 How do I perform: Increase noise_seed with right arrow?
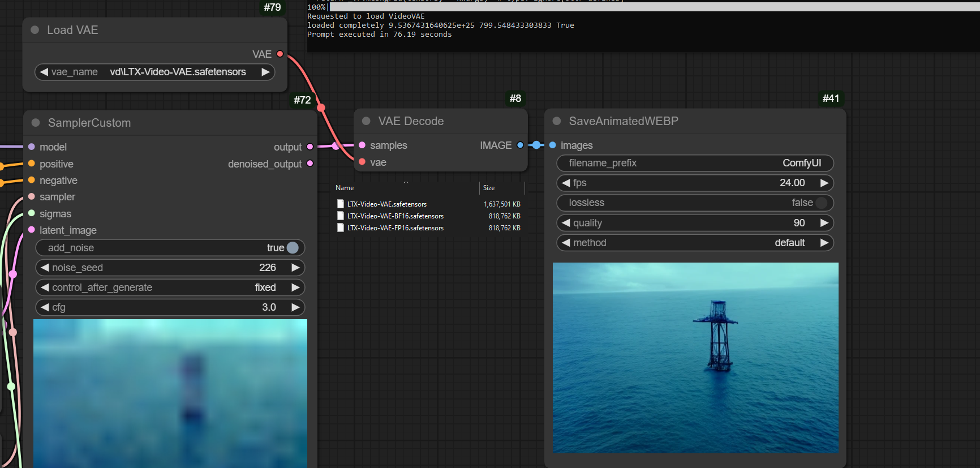pos(295,268)
